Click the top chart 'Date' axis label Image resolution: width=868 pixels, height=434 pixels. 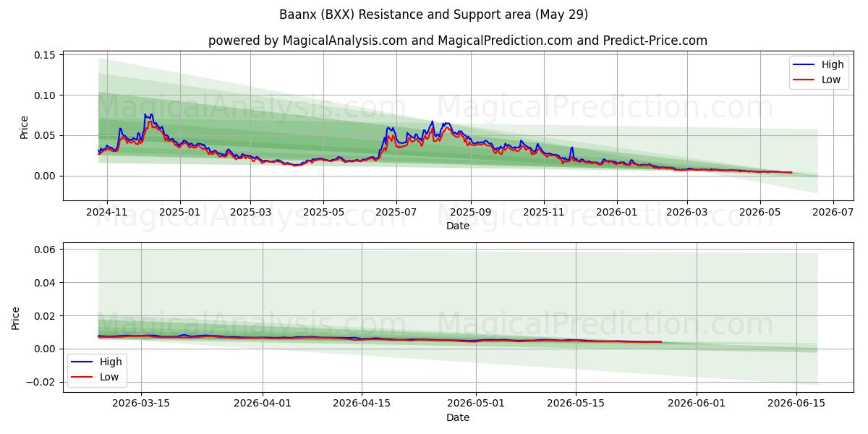(458, 226)
